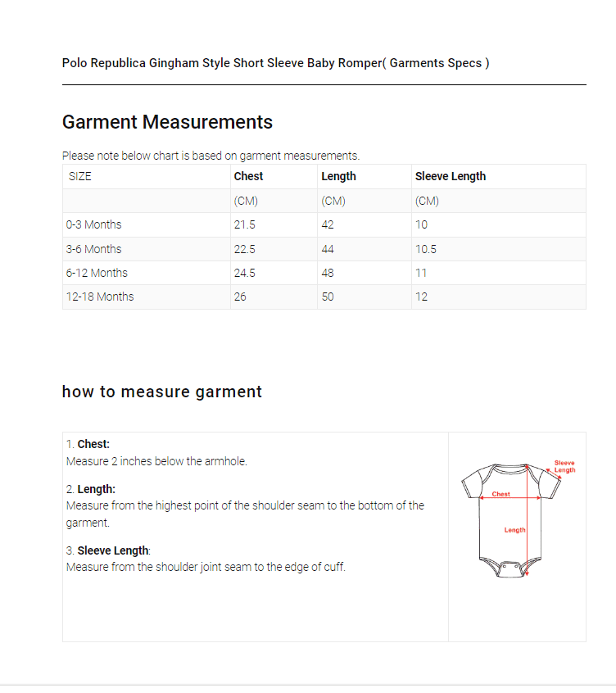The height and width of the screenshot is (693, 616).
Task: Click the 6-12 Months size row
Action: 97,273
